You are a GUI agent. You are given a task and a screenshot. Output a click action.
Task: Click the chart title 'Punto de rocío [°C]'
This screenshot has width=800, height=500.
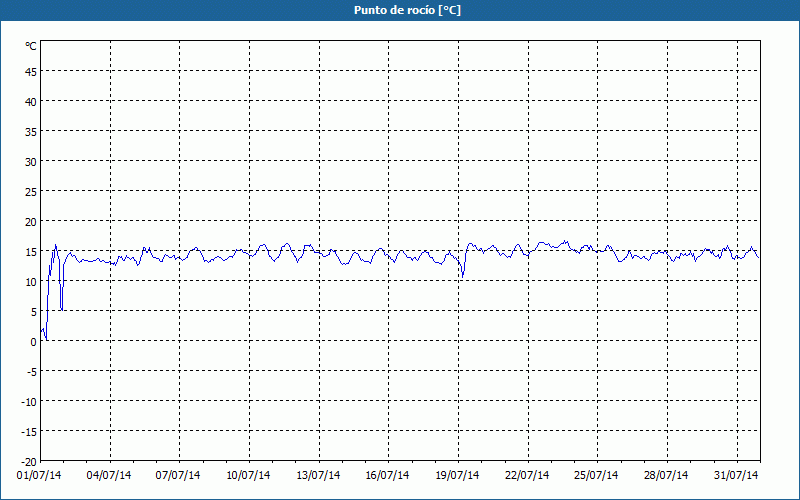pyautogui.click(x=407, y=10)
